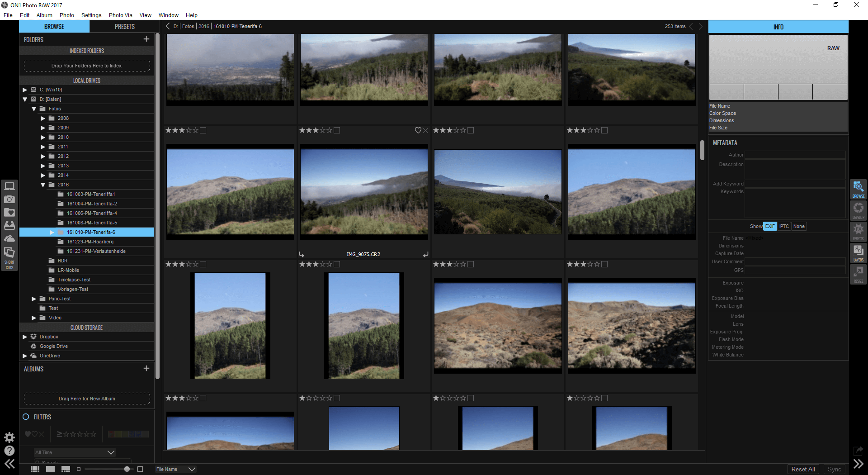Open the favorites folder shortcut
Screen dimensions: 868x475
[9, 212]
